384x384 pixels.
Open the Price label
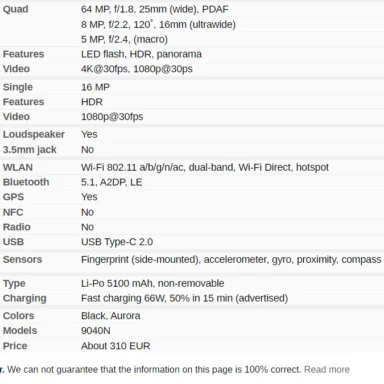coord(15,346)
